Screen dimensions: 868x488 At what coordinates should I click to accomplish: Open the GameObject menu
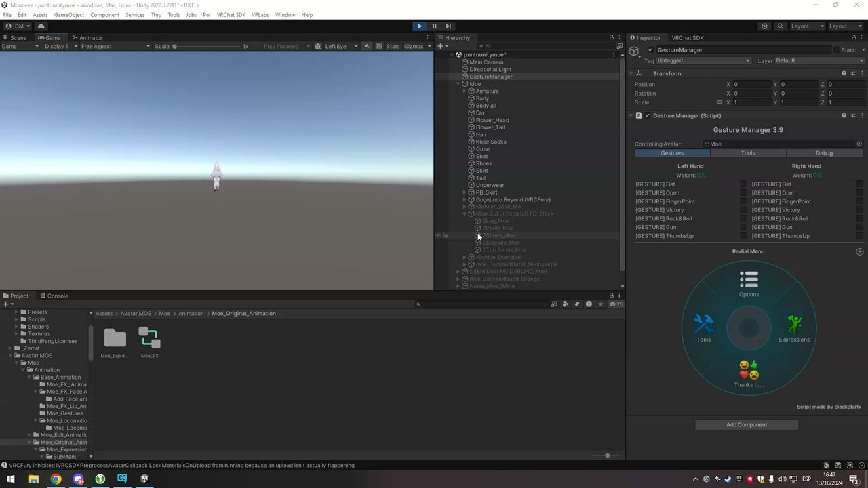(x=69, y=14)
